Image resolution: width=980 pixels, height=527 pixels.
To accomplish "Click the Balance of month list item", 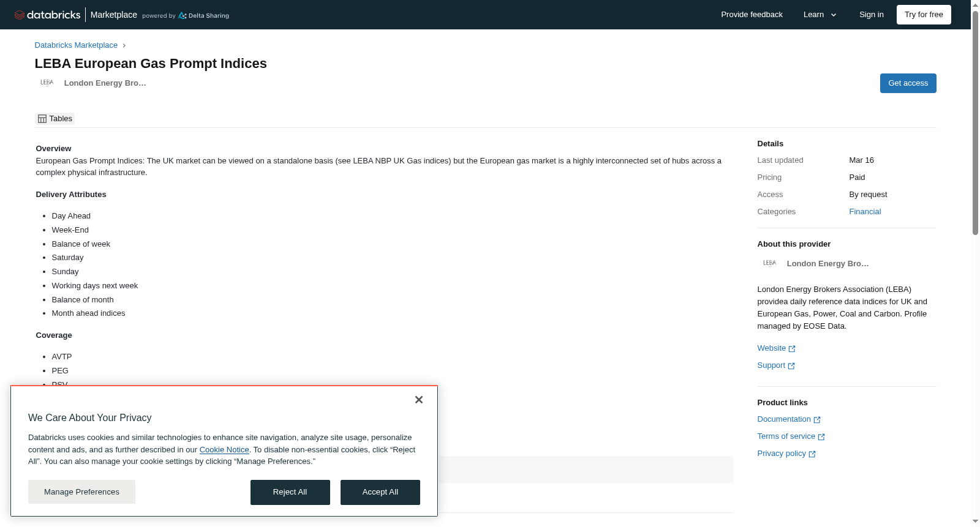I will coord(83,300).
